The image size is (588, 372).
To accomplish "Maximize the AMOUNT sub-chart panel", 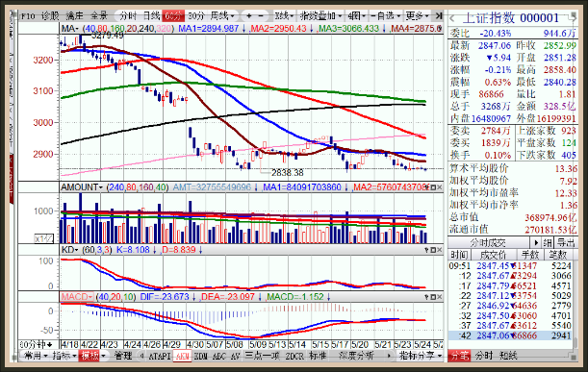I will click(433, 186).
